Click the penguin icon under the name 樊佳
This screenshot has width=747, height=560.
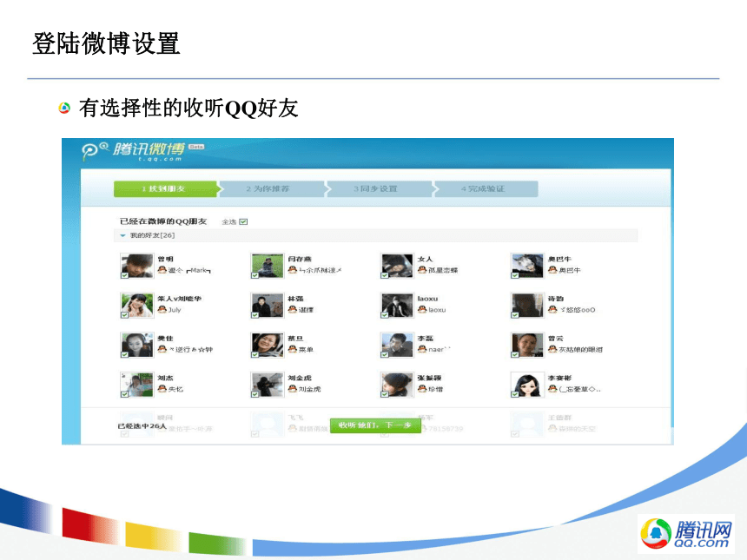coord(162,349)
